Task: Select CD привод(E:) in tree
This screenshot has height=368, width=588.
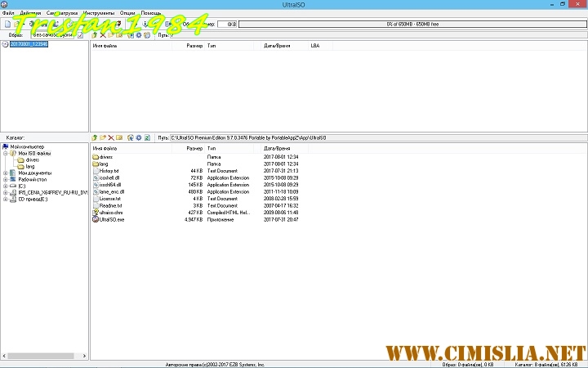Action: (x=33, y=200)
